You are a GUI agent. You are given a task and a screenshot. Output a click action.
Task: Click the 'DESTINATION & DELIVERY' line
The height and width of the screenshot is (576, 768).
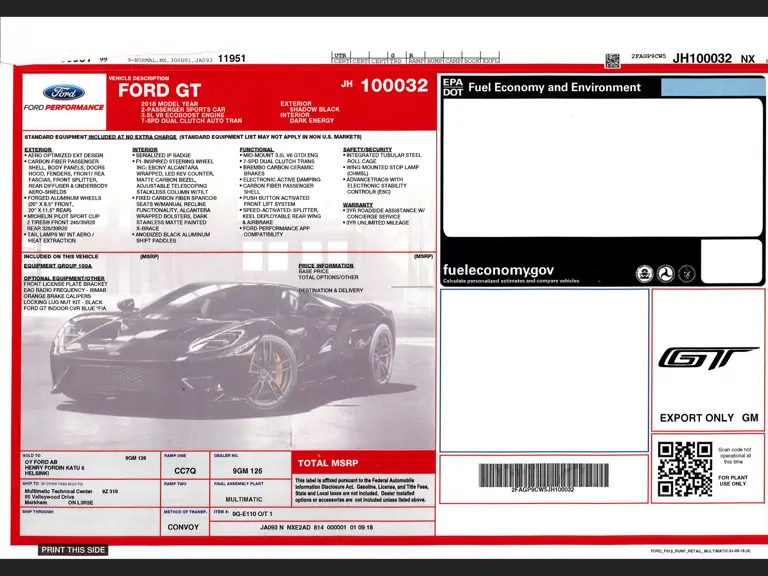click(331, 290)
